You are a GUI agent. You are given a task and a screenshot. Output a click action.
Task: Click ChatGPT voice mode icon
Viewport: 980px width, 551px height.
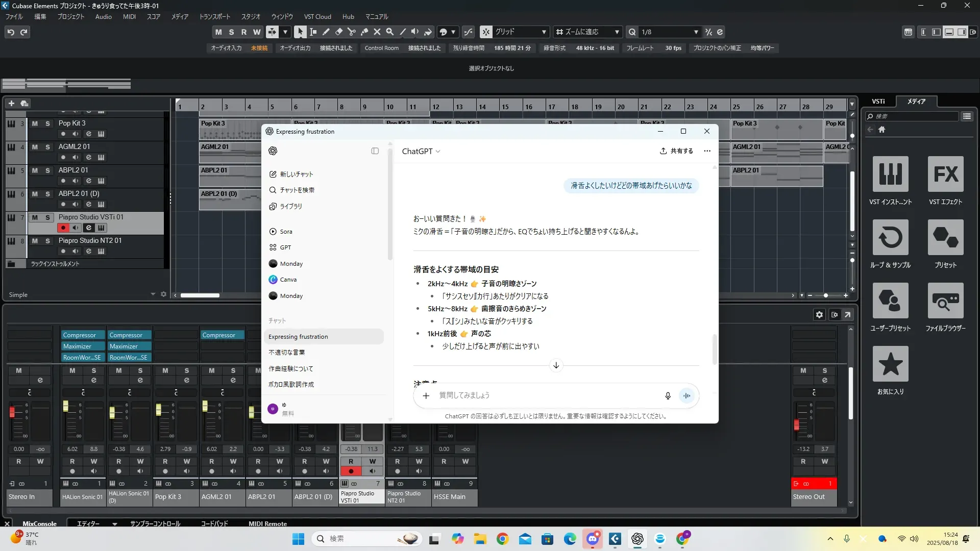(x=687, y=395)
